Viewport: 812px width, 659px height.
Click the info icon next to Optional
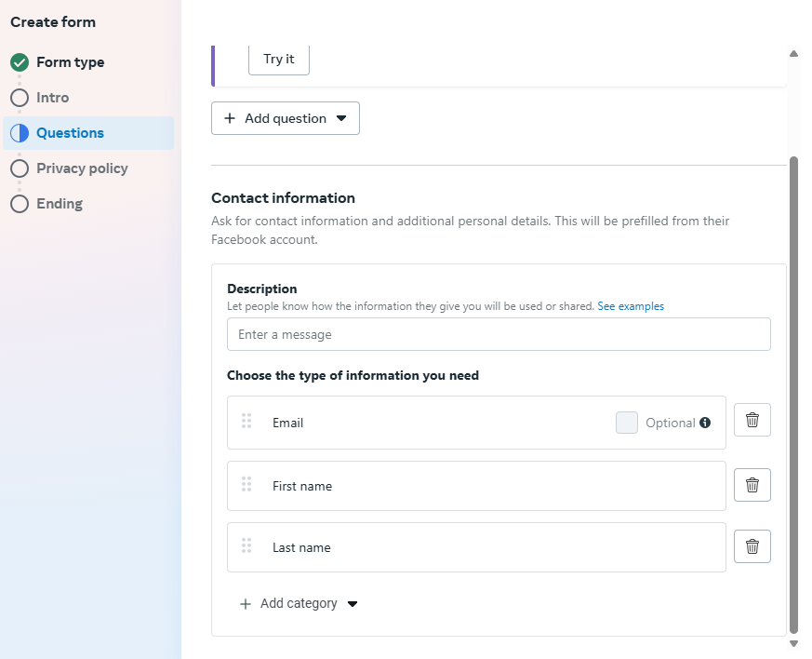tap(705, 423)
